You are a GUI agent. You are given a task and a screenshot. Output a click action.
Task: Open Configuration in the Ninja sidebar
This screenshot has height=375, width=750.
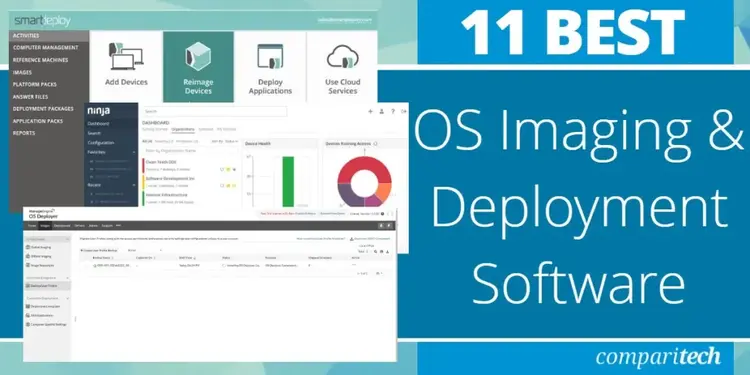[101, 143]
